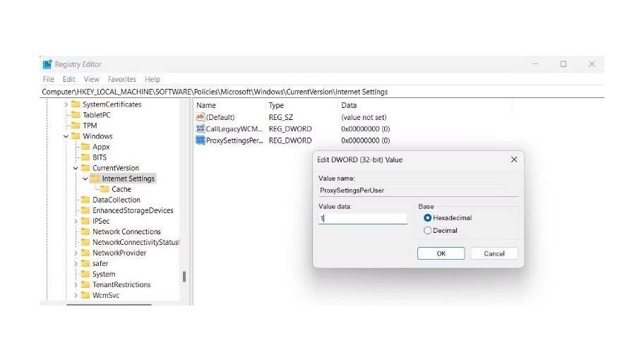Click the ProxySettingsPer DWORD value icon
This screenshot has height=362, width=644.
pyautogui.click(x=200, y=140)
